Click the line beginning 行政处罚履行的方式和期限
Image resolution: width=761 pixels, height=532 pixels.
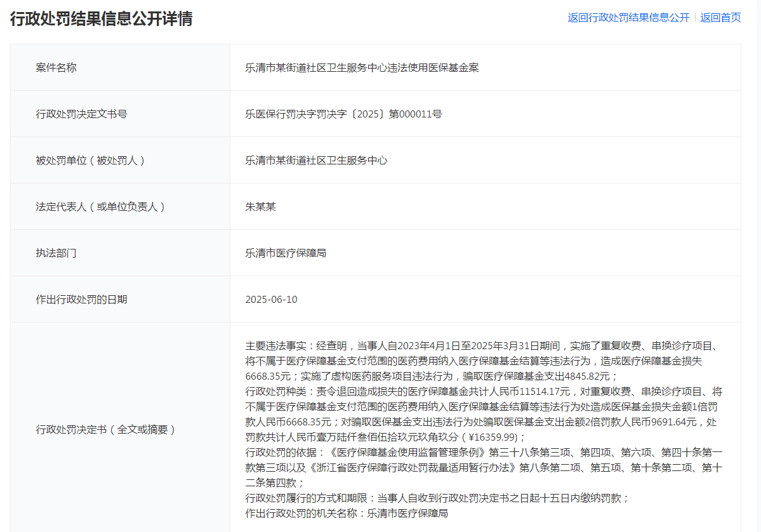click(x=437, y=498)
